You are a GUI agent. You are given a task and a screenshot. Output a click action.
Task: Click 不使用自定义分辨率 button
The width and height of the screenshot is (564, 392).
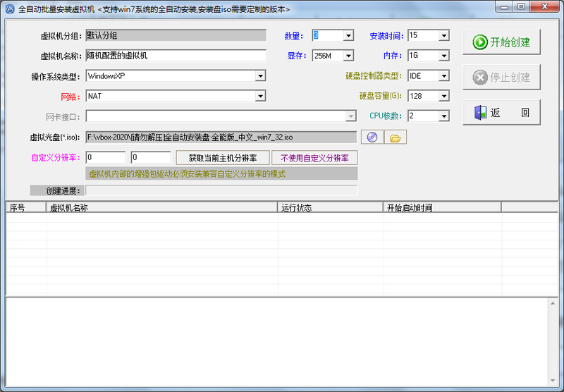pyautogui.click(x=314, y=158)
